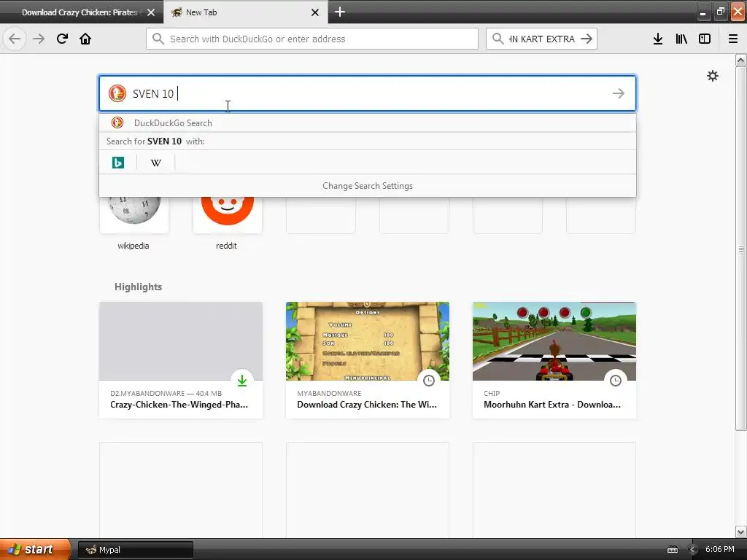Screen dimensions: 747x560
Task: Click the toolbar search bar arrow button
Action: click(x=587, y=39)
